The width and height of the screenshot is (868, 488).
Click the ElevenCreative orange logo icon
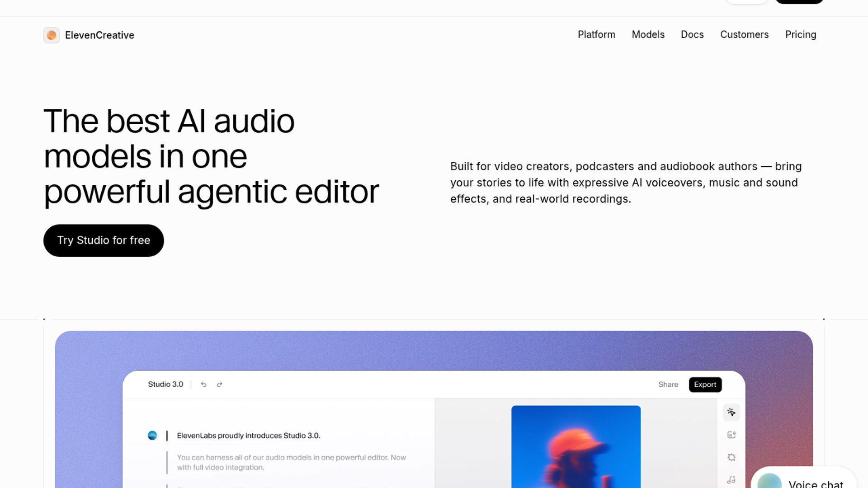pyautogui.click(x=52, y=35)
